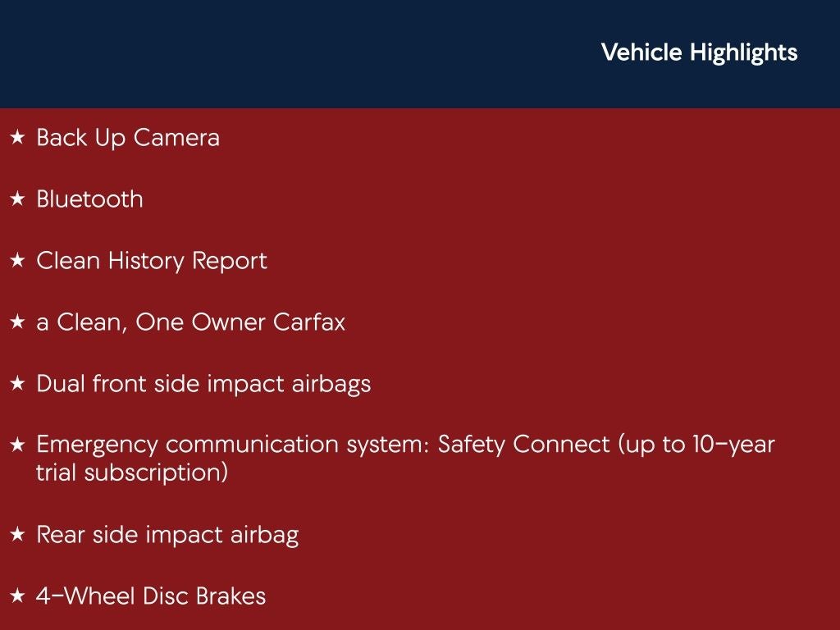
Task: Tap the star next to Dual front airbags
Action: click(17, 384)
